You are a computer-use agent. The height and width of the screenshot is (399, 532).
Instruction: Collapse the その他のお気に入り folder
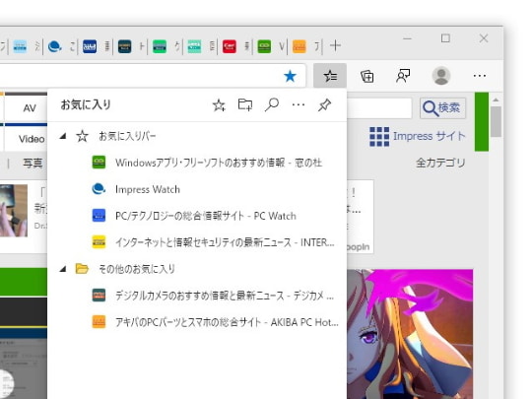pos(63,269)
